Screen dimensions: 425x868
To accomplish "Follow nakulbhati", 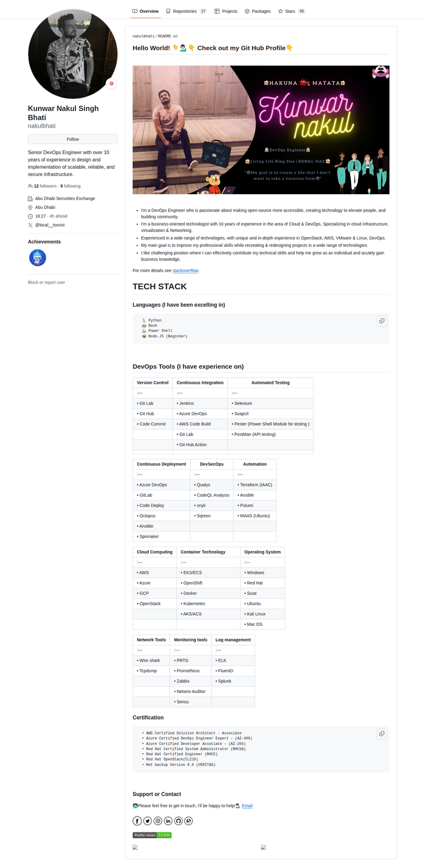I will 73,139.
